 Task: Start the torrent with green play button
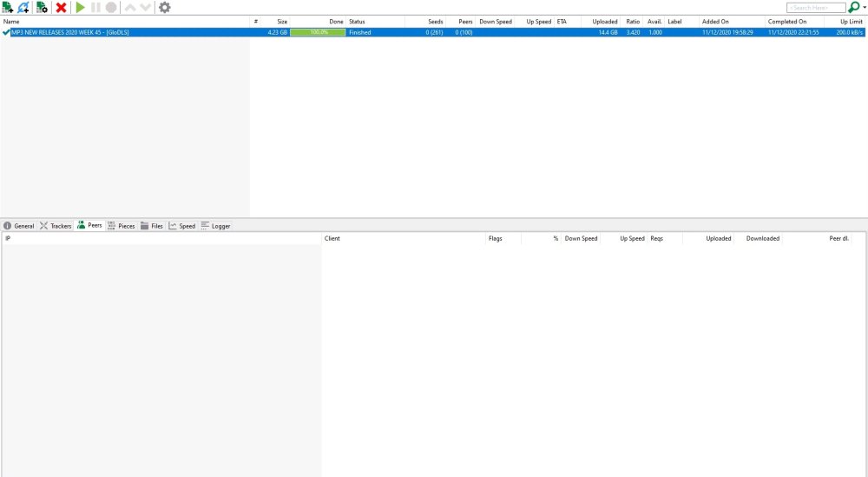[x=80, y=7]
